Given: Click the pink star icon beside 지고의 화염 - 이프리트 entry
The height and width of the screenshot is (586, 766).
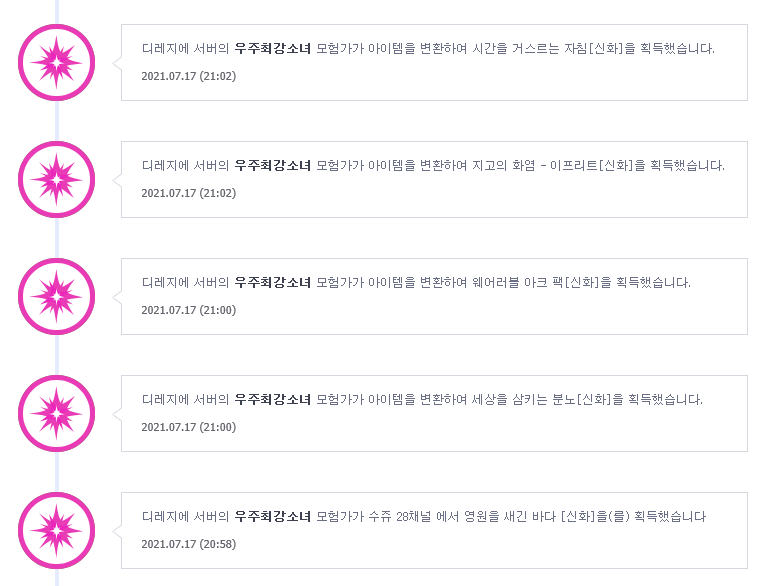Looking at the screenshot, I should (x=57, y=179).
